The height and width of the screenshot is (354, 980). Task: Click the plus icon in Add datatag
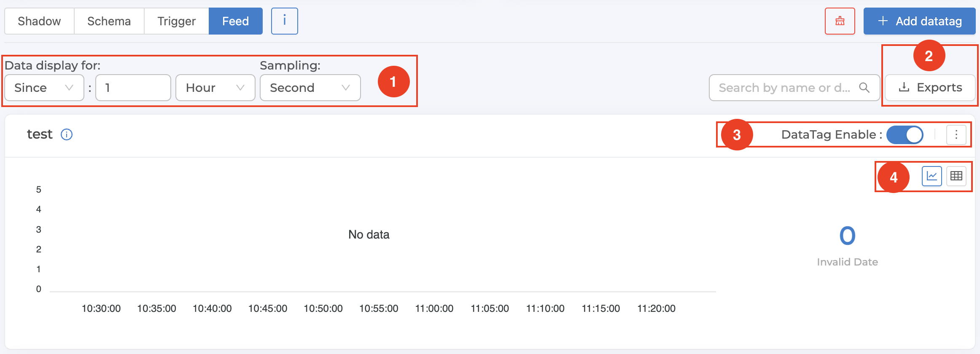pyautogui.click(x=883, y=21)
